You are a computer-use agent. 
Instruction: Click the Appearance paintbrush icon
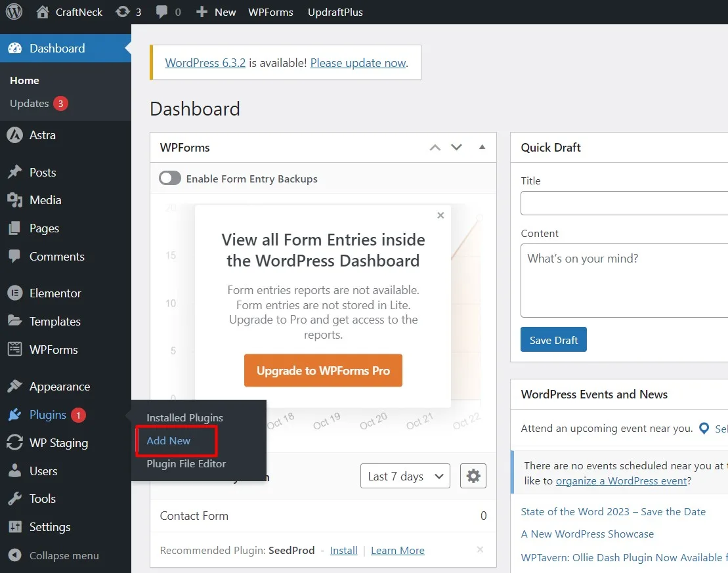pyautogui.click(x=15, y=387)
